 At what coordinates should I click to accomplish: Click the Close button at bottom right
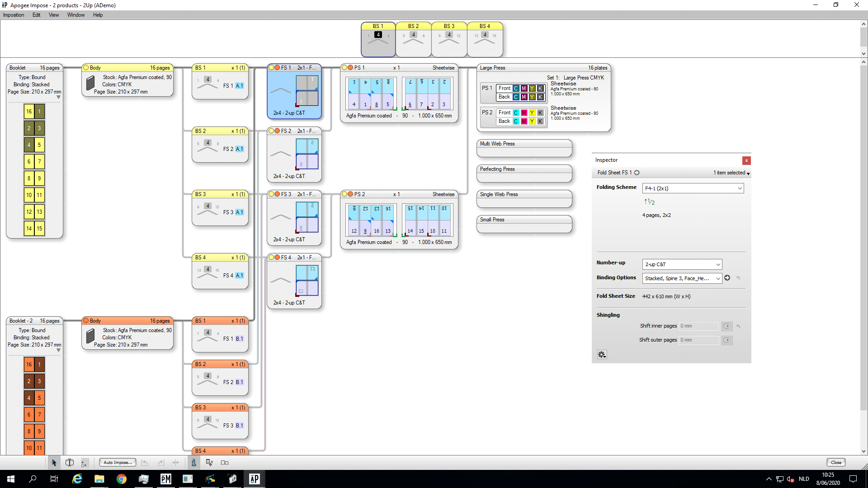(x=836, y=462)
